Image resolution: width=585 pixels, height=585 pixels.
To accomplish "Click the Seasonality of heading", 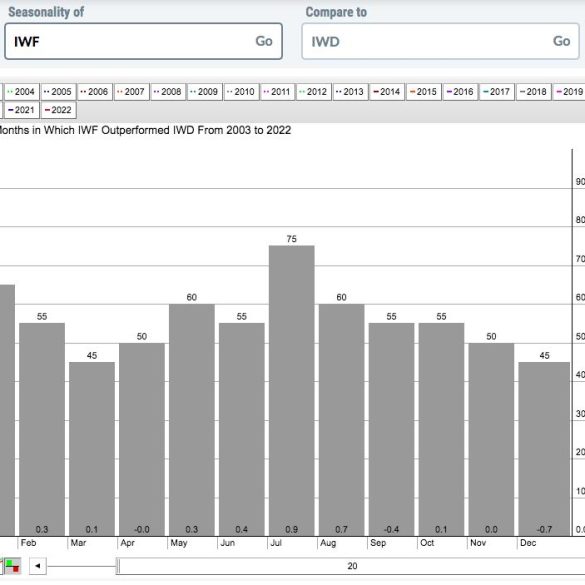I will coord(46,12).
